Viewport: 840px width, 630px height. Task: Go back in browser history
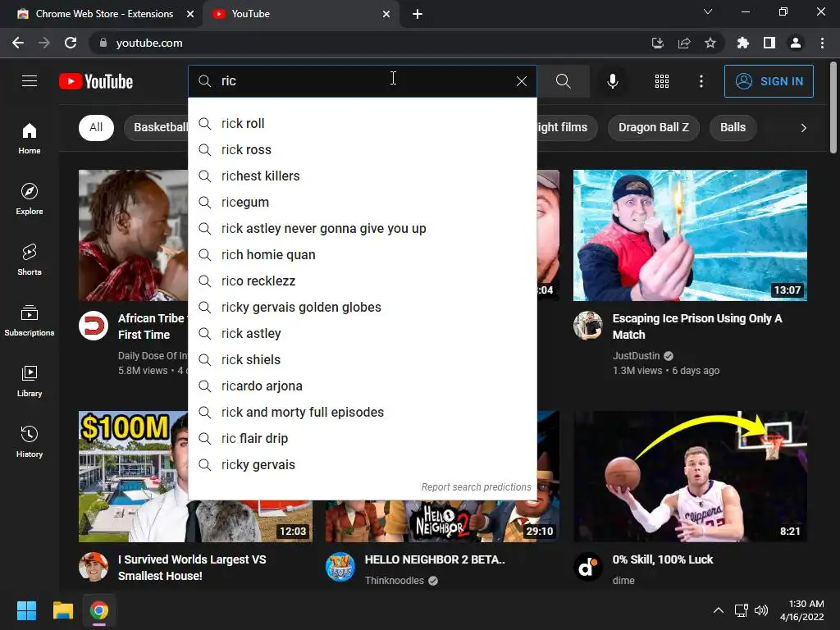click(18, 43)
